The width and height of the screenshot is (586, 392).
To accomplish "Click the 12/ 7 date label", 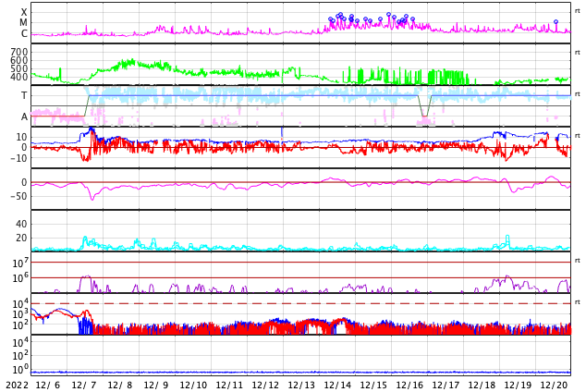I will pos(84,385).
